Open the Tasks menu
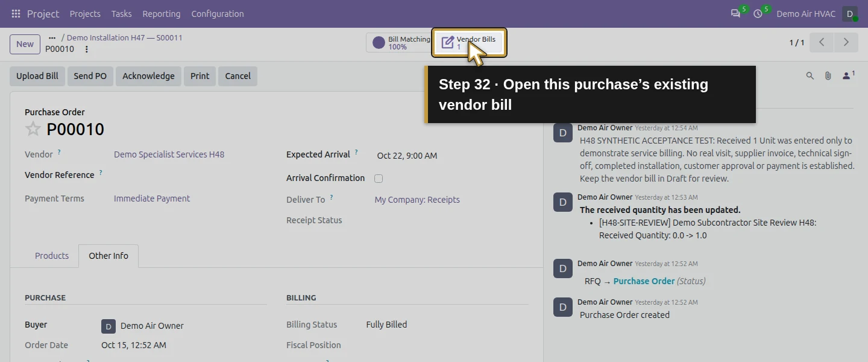 click(x=121, y=13)
